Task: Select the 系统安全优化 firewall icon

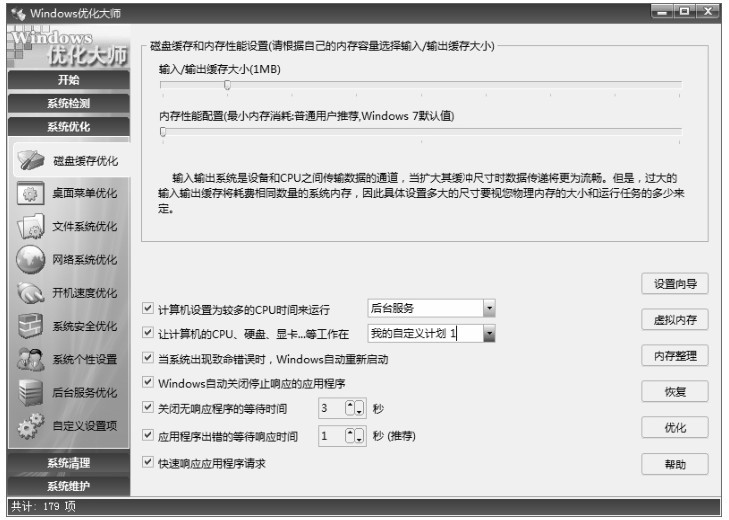Action: 31,326
